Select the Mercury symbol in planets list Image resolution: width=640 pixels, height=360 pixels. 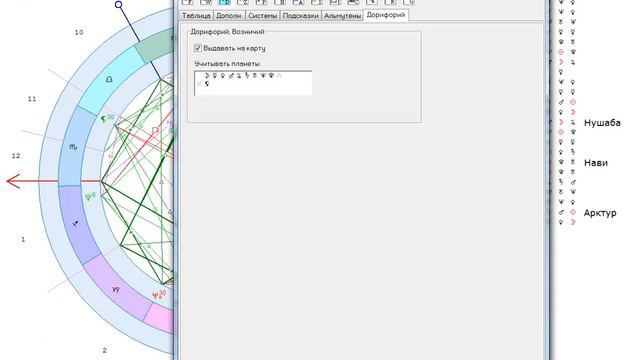pyautogui.click(x=215, y=75)
